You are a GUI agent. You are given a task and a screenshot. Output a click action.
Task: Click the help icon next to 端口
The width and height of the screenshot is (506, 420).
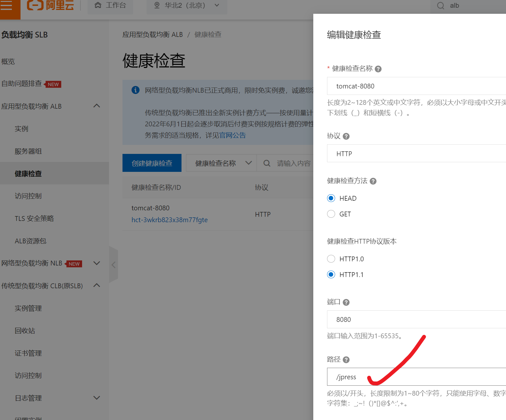(346, 302)
